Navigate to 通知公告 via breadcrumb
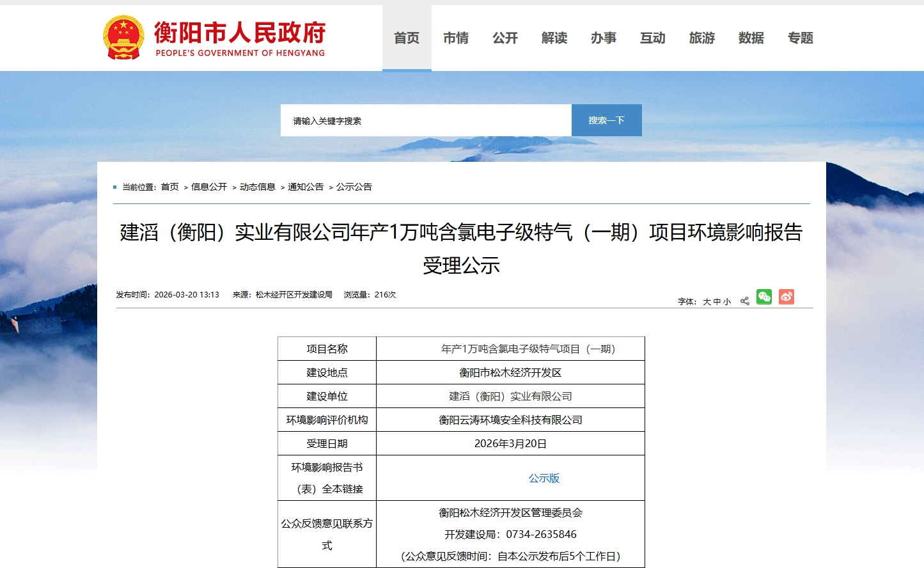The image size is (924, 568). click(306, 186)
